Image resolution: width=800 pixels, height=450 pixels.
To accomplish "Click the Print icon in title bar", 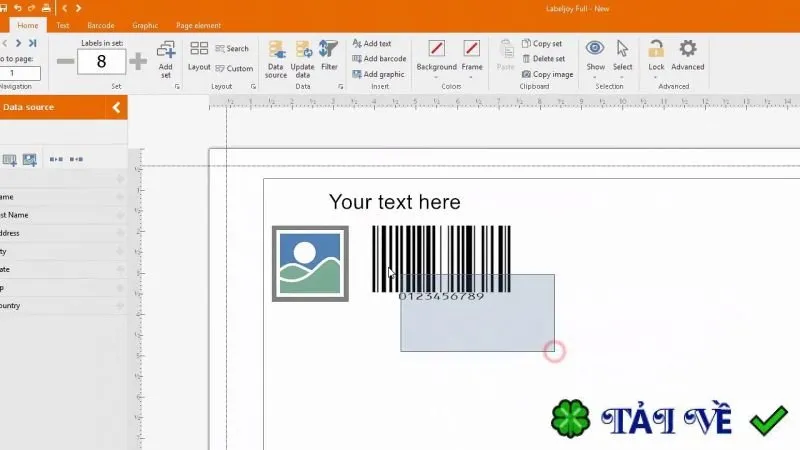I will click(x=46, y=8).
